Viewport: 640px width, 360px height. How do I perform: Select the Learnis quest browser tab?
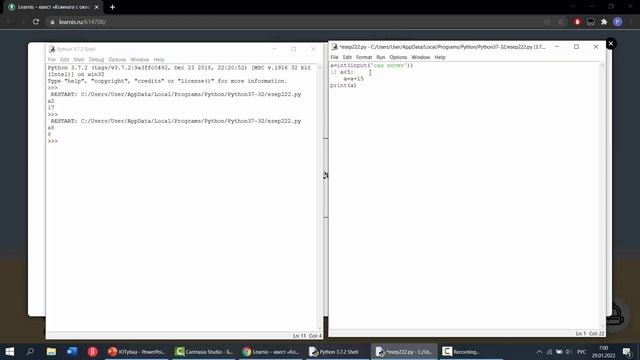pyautogui.click(x=53, y=7)
